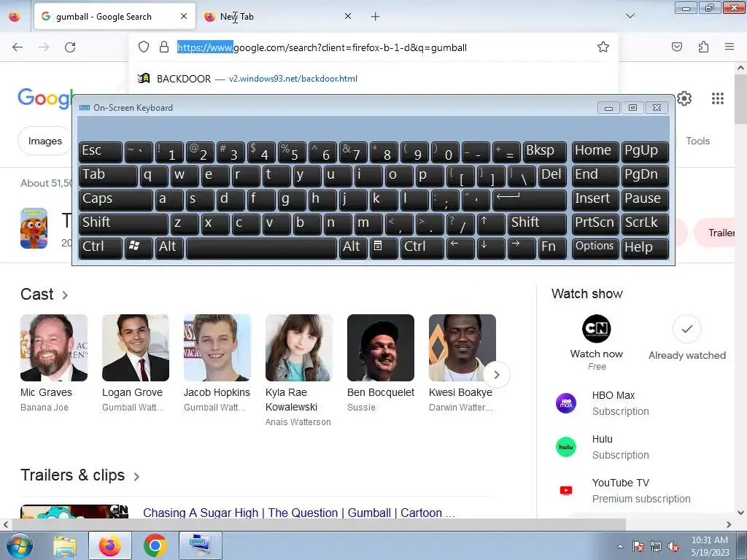Bookmark this page with the star icon
This screenshot has width=747, height=560.
click(x=603, y=47)
